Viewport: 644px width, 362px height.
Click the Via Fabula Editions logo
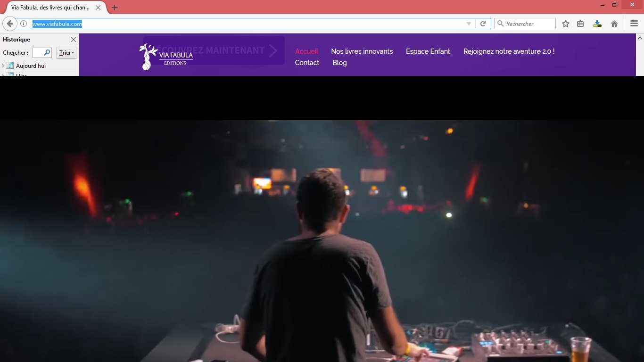166,57
